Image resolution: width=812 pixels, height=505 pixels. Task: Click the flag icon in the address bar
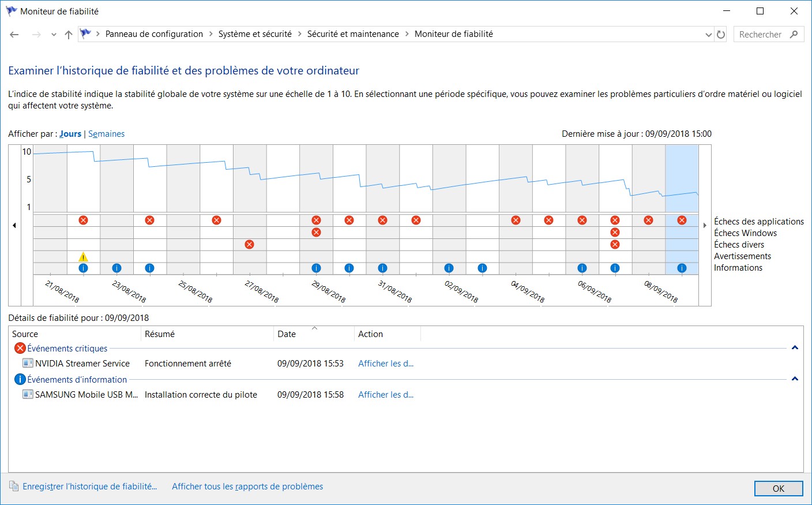tap(85, 33)
